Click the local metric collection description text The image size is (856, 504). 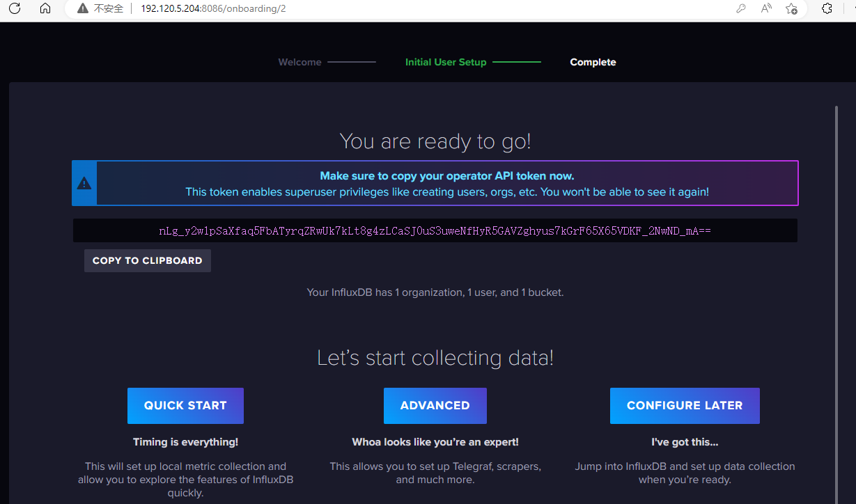pos(185,480)
